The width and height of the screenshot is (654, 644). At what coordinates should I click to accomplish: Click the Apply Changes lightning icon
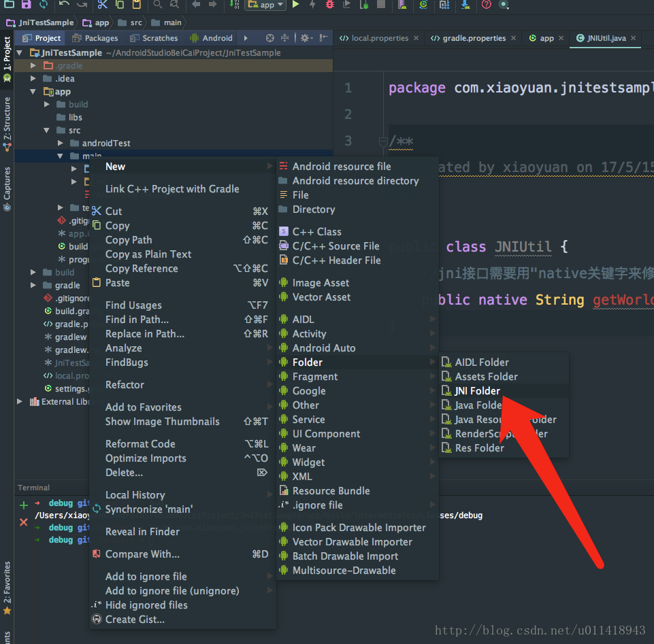[312, 5]
